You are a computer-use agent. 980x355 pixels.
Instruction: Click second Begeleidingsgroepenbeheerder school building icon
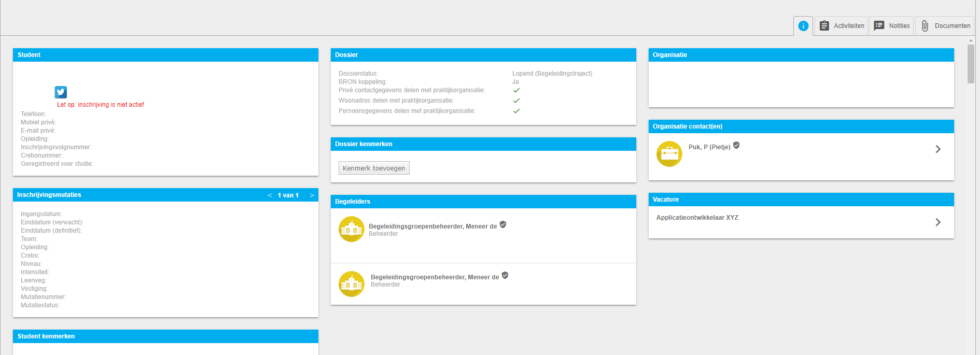point(352,284)
